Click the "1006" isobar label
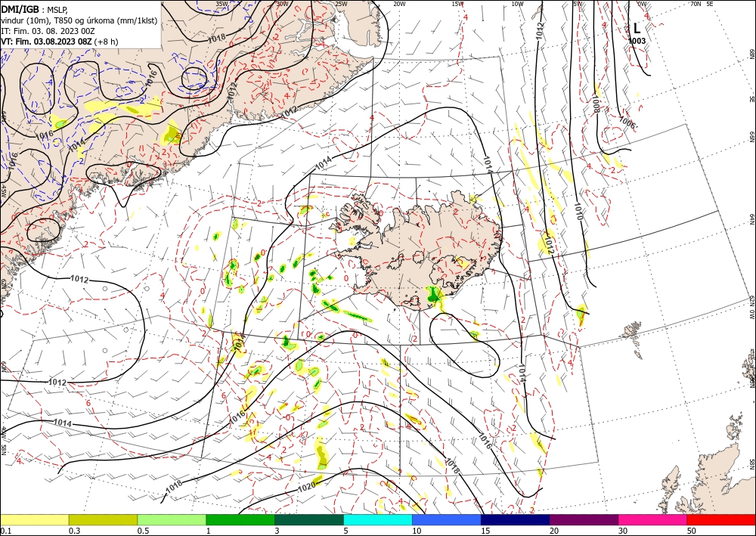 626,123
